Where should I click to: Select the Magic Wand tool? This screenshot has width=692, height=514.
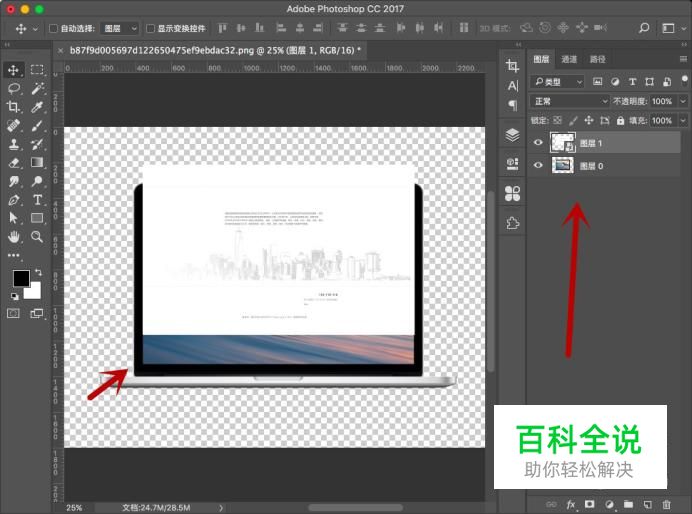(x=37, y=88)
